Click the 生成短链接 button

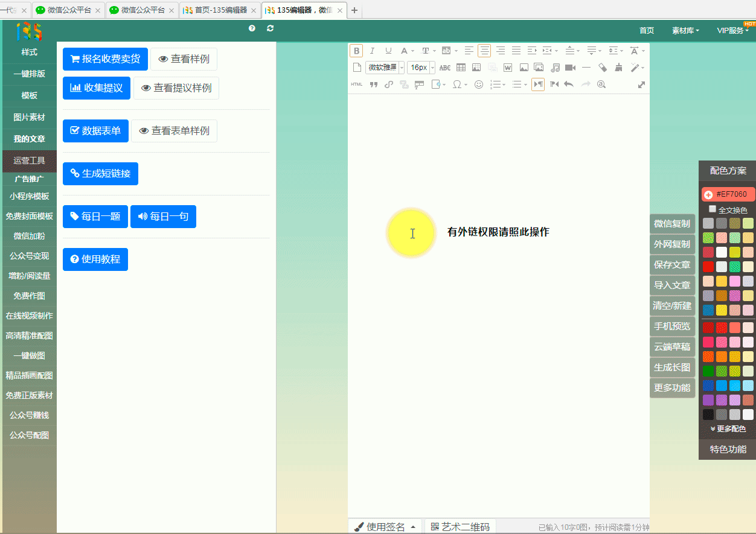(100, 174)
